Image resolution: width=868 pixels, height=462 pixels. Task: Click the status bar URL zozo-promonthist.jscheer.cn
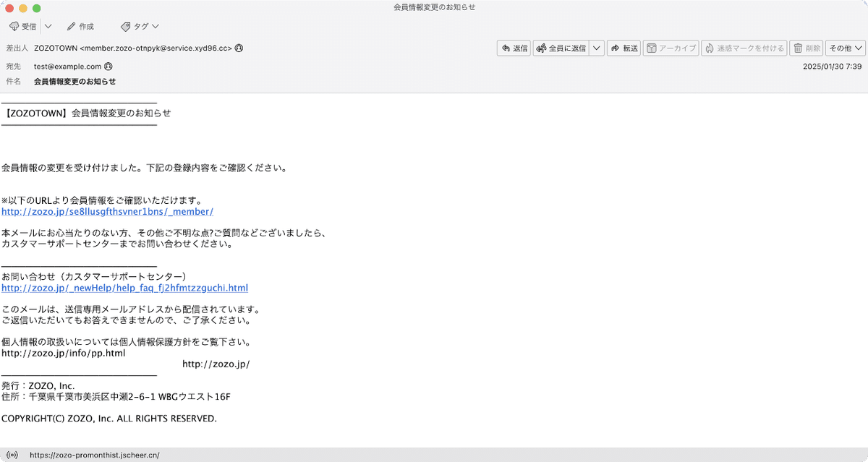(94, 455)
